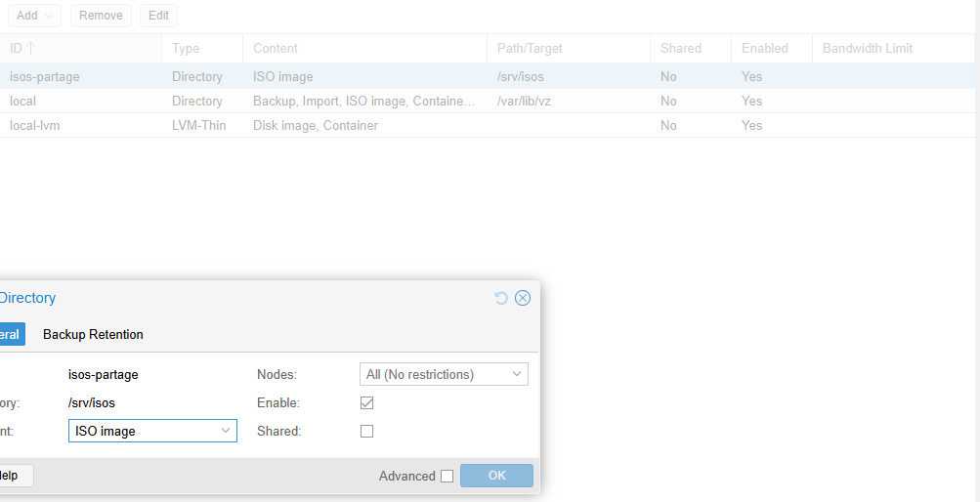The height and width of the screenshot is (502, 980).
Task: Toggle the Enable checkbox
Action: point(366,403)
